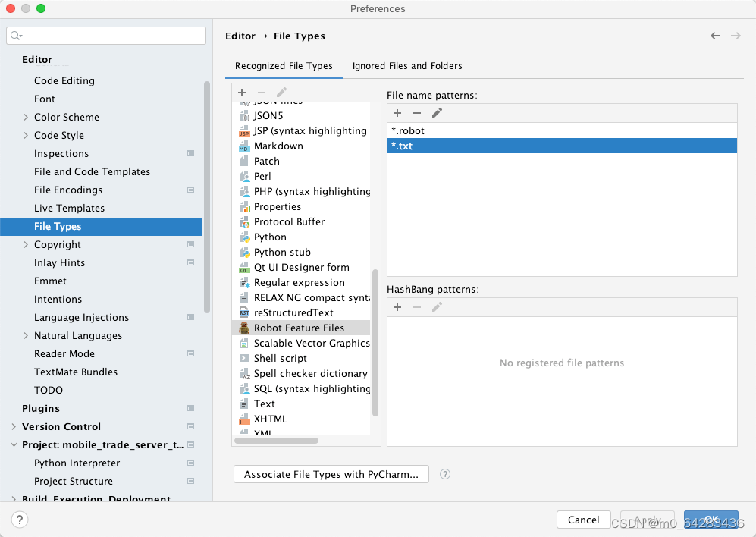Collapse the Project: mobile_trade_server section

[13, 444]
